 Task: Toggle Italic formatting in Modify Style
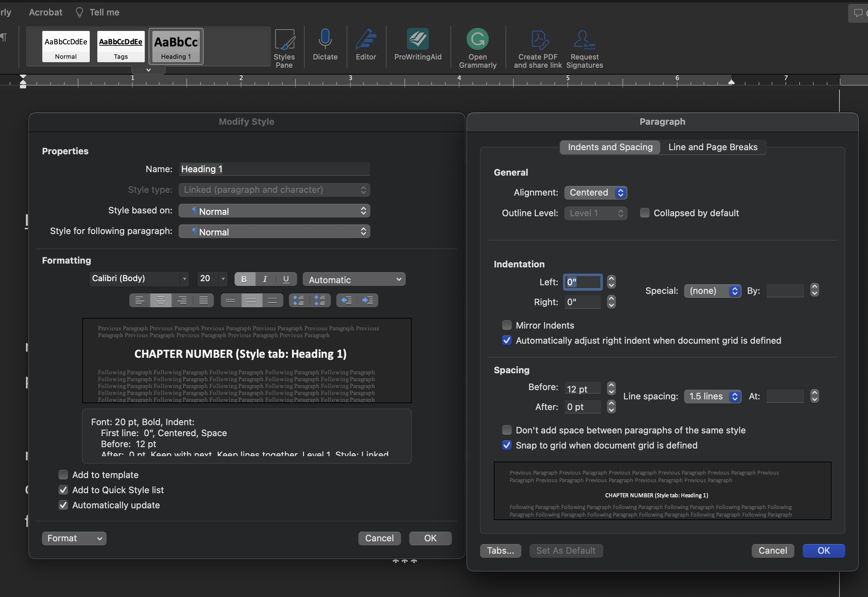(x=265, y=279)
